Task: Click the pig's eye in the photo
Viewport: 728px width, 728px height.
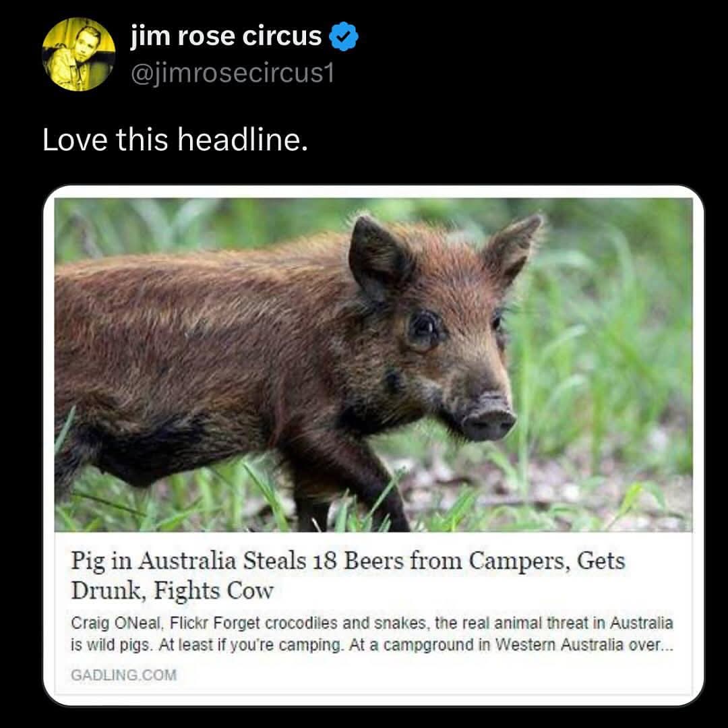Action: pyautogui.click(x=423, y=330)
